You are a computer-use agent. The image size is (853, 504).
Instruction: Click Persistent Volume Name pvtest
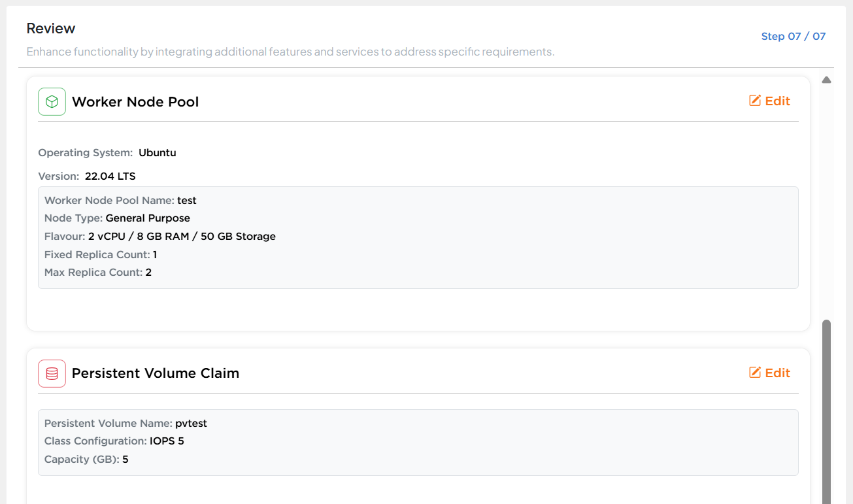click(x=191, y=424)
